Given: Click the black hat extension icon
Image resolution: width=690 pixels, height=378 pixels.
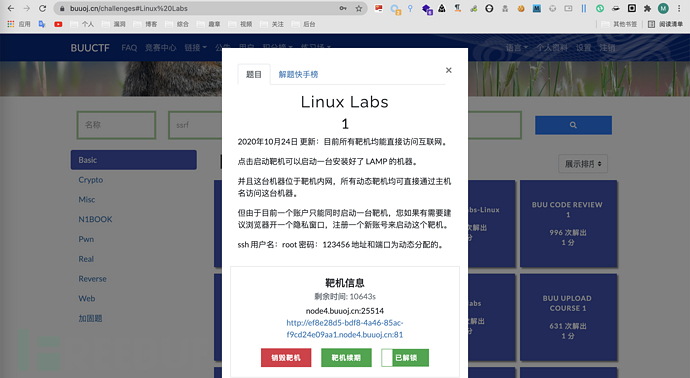Looking at the screenshot, I should point(616,8).
